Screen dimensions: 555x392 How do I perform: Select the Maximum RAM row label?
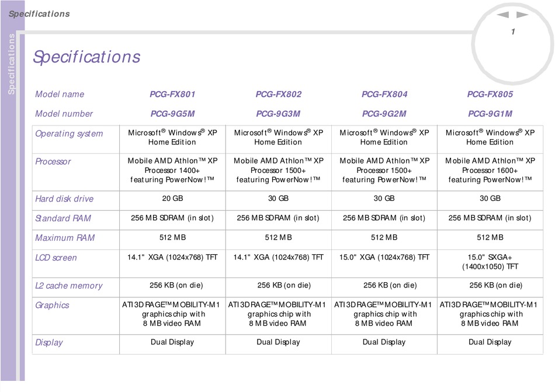pos(65,238)
